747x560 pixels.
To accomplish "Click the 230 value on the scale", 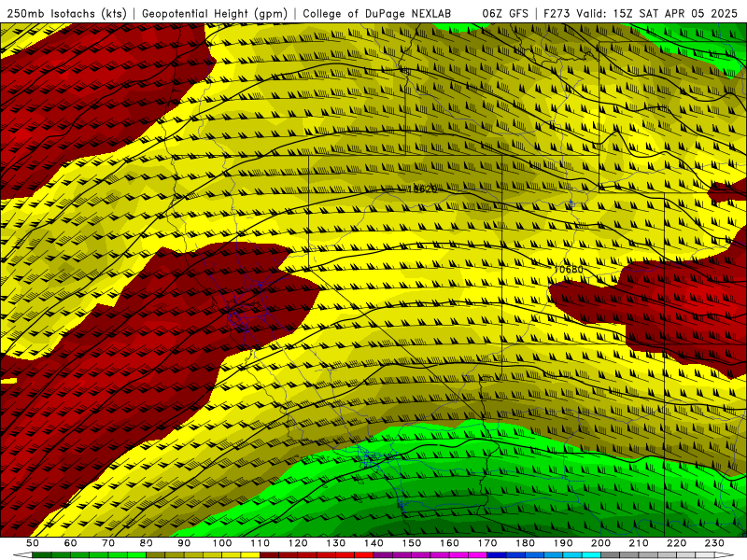I will click(x=714, y=543).
